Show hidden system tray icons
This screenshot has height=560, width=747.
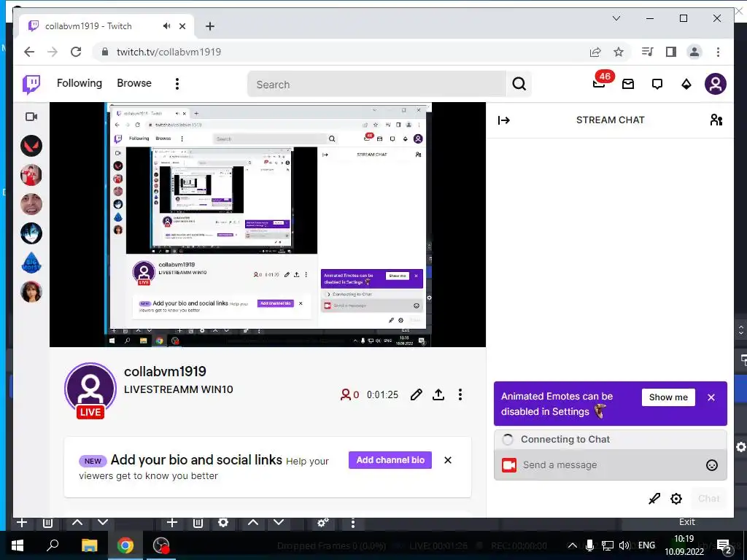click(572, 545)
